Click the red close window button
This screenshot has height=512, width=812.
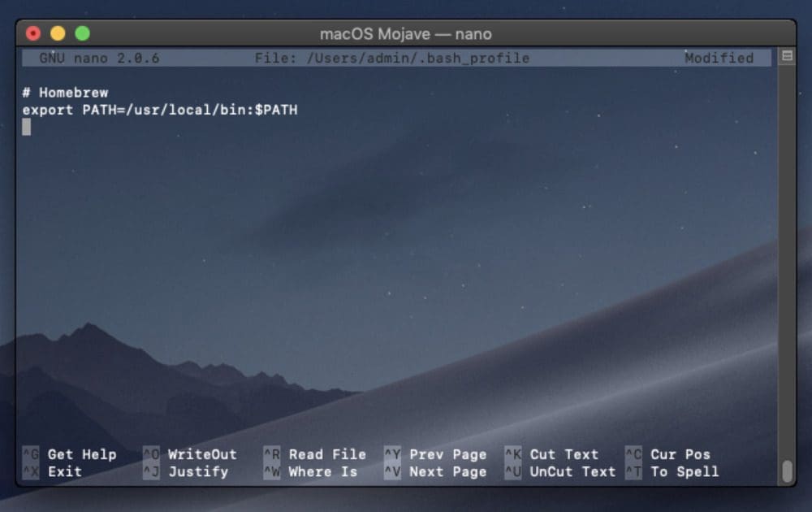coord(33,33)
